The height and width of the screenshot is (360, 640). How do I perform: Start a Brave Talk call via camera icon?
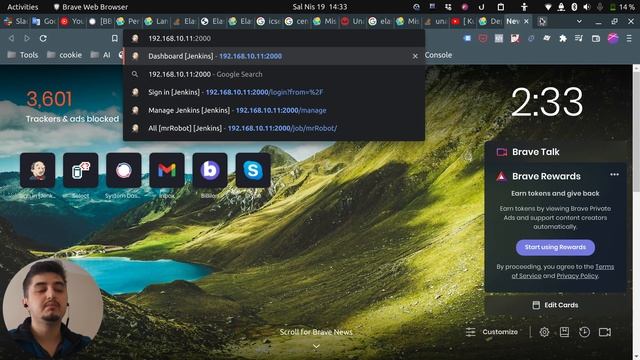[x=605, y=332]
